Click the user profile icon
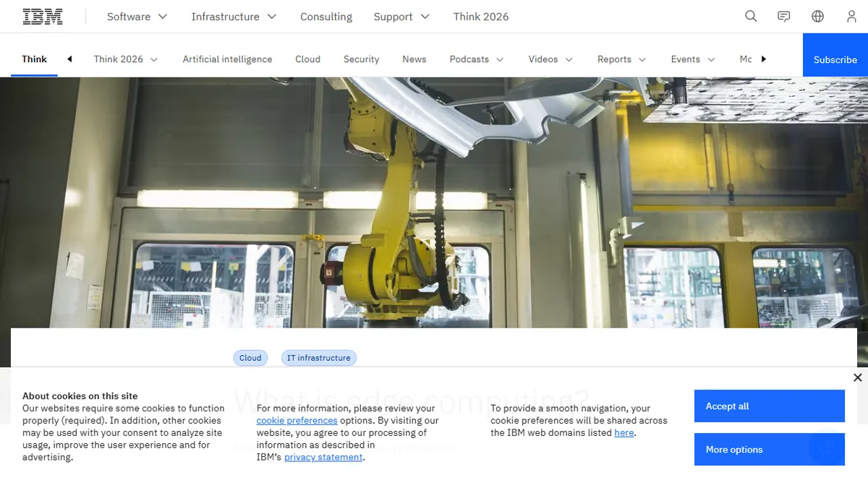 851,16
